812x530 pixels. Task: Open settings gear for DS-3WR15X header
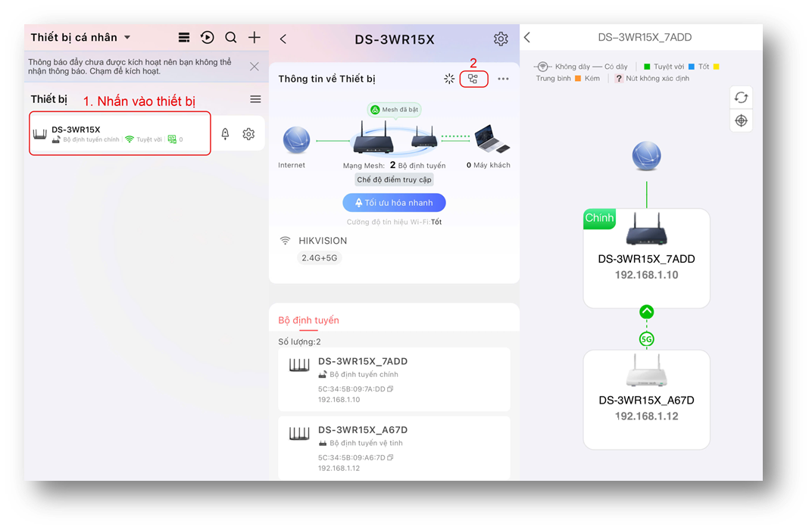tap(501, 39)
